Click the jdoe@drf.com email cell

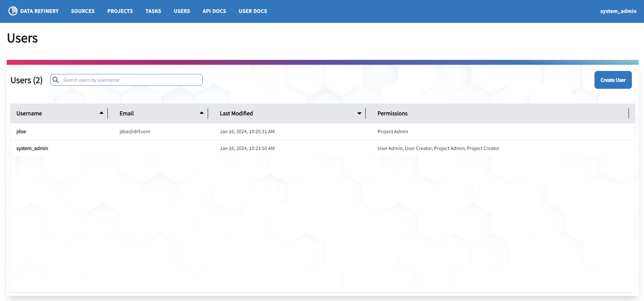135,131
